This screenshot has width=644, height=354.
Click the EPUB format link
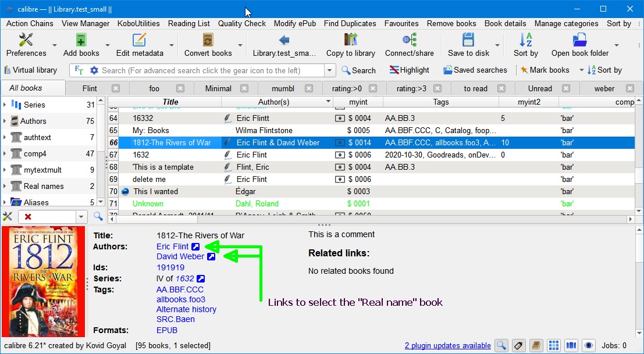tap(167, 330)
